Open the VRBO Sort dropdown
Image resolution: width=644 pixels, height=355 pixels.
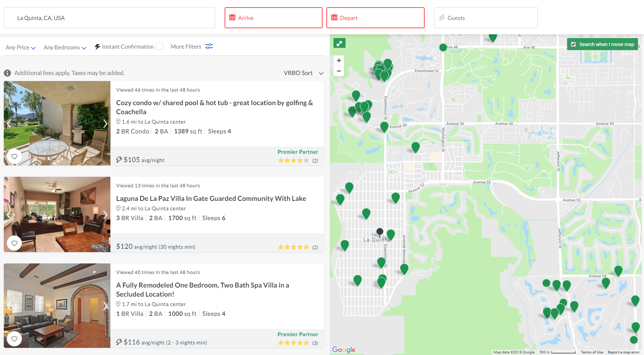304,73
